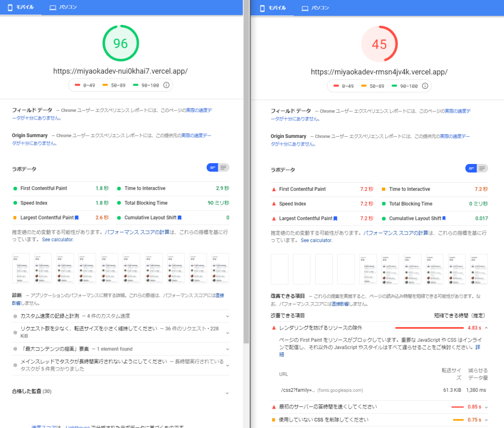Click orange bar for 0.75 s savings
The height and width of the screenshot is (428, 504).
coord(458,420)
